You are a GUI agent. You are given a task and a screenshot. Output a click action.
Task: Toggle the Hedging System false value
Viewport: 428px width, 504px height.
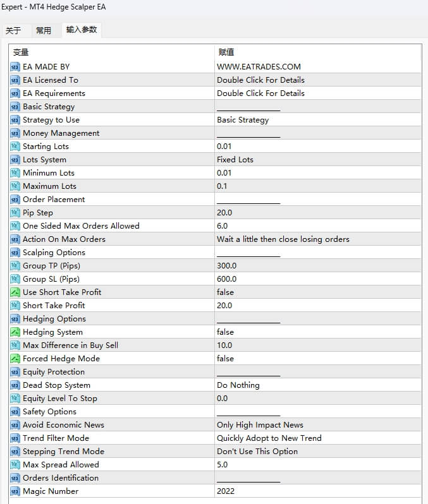coord(225,332)
